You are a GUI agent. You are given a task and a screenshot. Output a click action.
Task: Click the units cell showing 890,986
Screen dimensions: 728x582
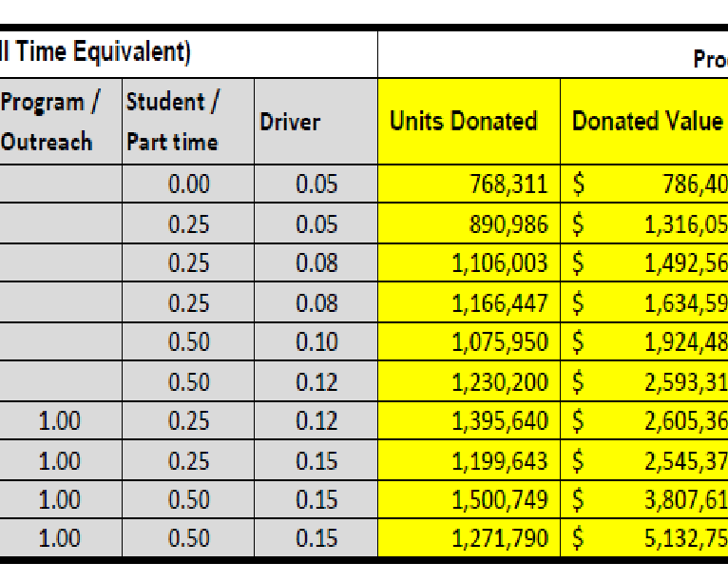pyautogui.click(x=469, y=223)
